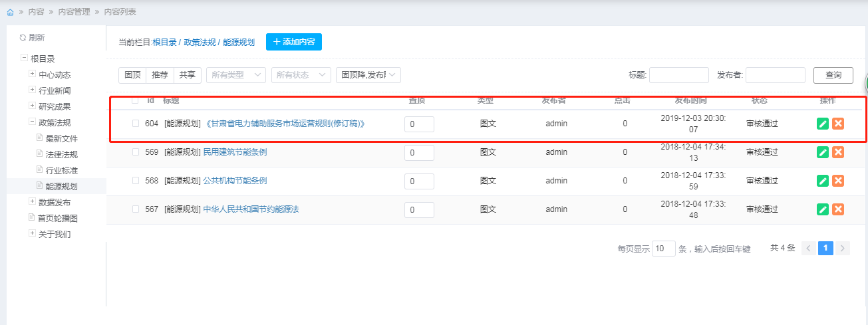
Task: Open the 所有类型 type dropdown
Action: (236, 75)
